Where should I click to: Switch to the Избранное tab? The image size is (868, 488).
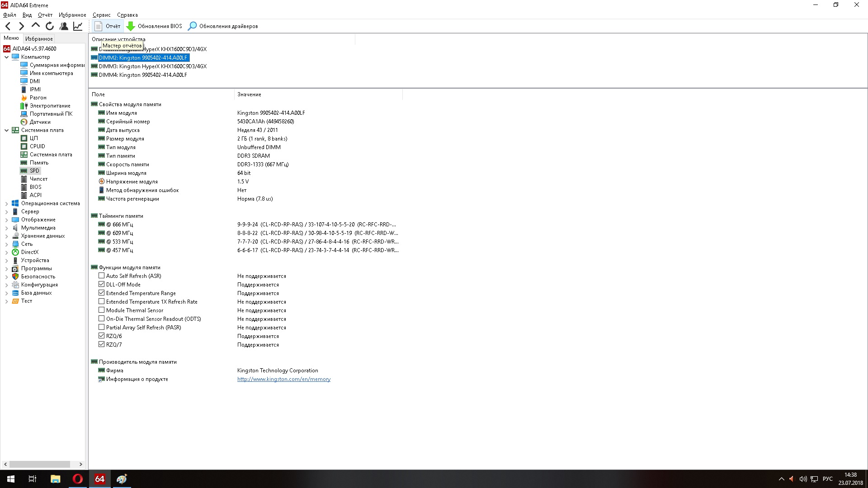pos(39,38)
